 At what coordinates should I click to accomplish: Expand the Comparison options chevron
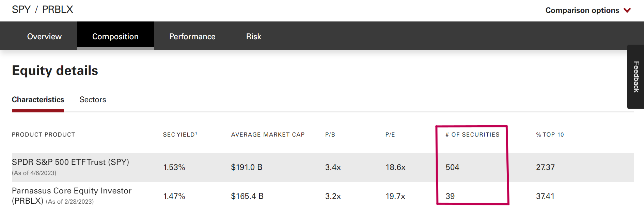(x=627, y=10)
